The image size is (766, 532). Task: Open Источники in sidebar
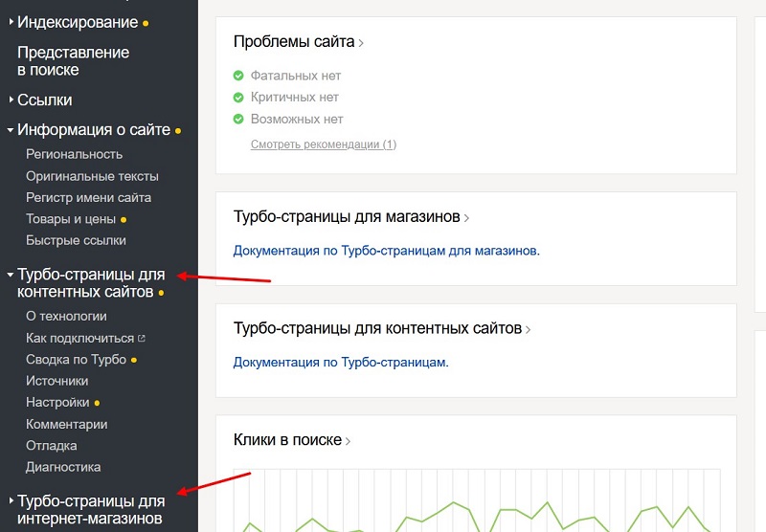[x=57, y=381]
